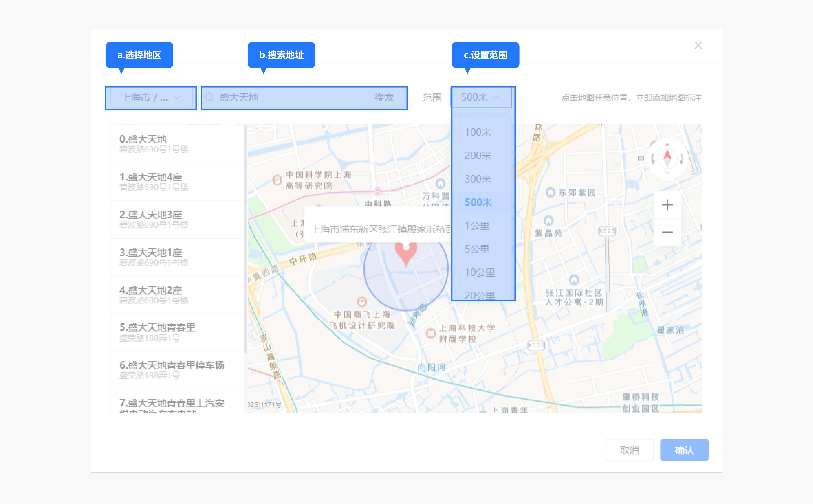Select 1公里 range option

coord(477,226)
